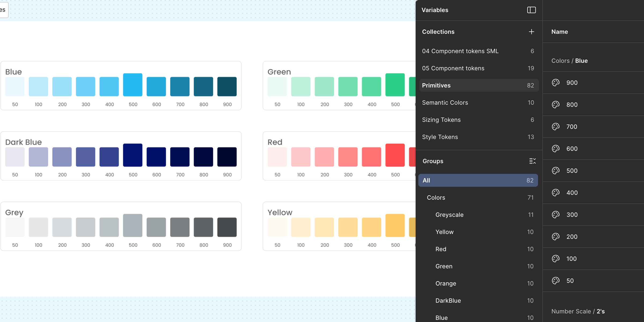This screenshot has width=644, height=322.
Task: Click the color palette icon for 500
Action: point(556,171)
